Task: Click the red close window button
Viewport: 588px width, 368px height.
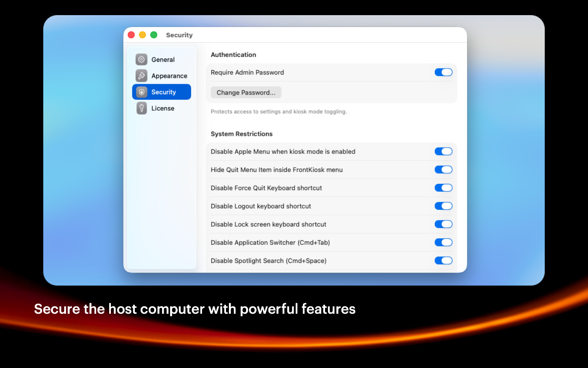Action: tap(131, 35)
